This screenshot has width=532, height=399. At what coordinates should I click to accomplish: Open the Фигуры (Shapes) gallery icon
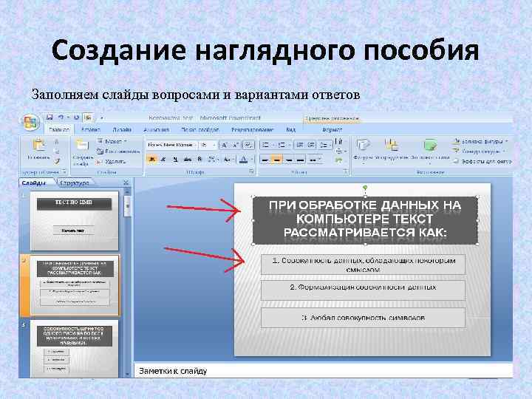[x=362, y=145]
